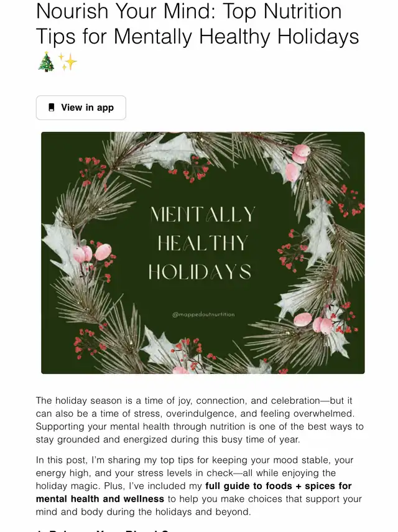Click the paragraph starting The holiday season
Image resolution: width=398 pixels, height=532 pixels.
point(200,420)
